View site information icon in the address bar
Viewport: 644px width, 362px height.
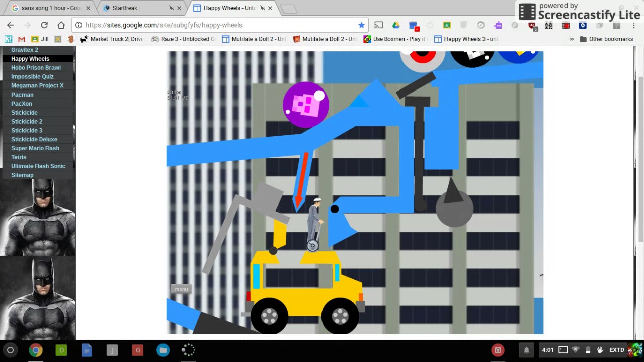[x=78, y=25]
